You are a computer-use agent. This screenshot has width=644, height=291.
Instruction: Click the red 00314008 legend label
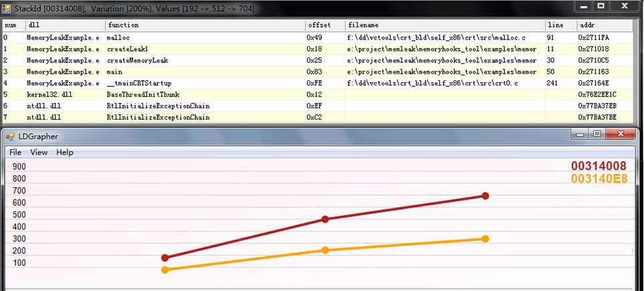pyautogui.click(x=599, y=167)
